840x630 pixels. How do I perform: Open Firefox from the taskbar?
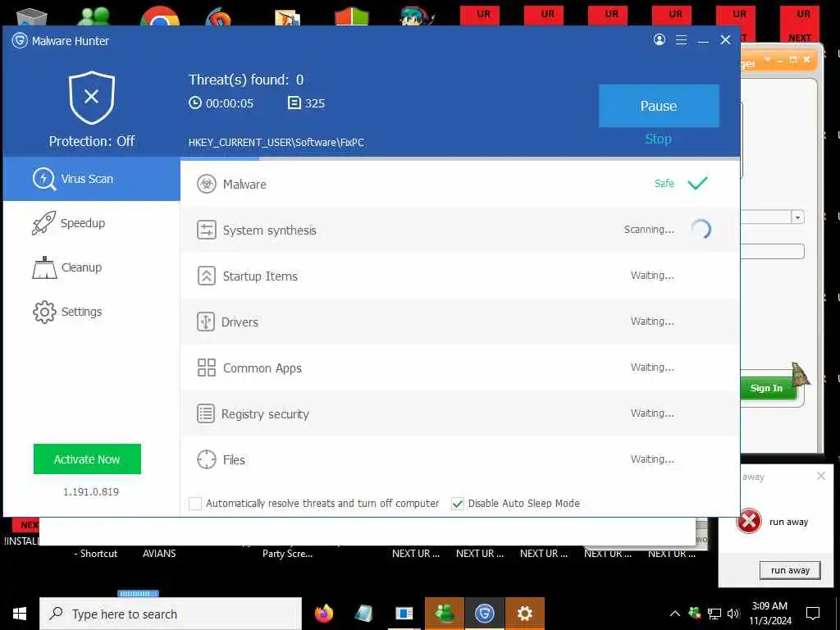[x=323, y=614]
